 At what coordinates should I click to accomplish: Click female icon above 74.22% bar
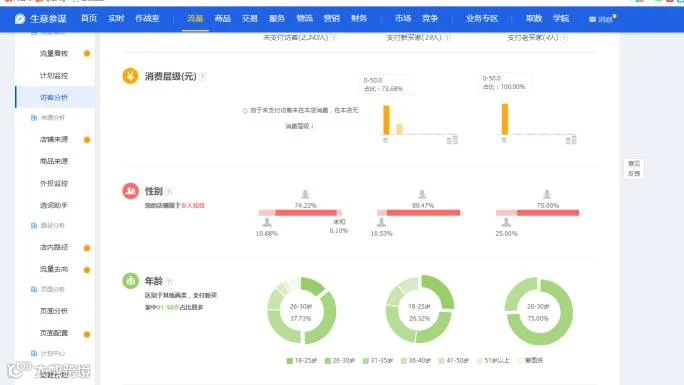point(305,194)
